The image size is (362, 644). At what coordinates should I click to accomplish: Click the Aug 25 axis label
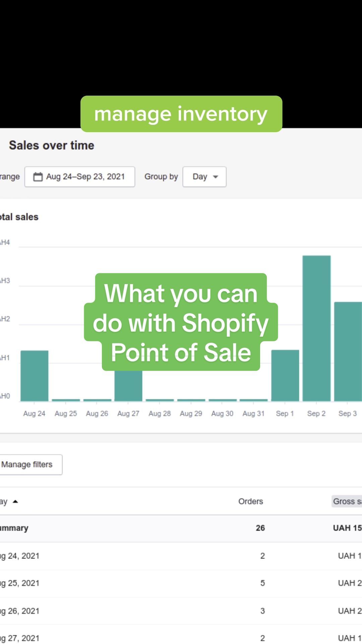(66, 414)
